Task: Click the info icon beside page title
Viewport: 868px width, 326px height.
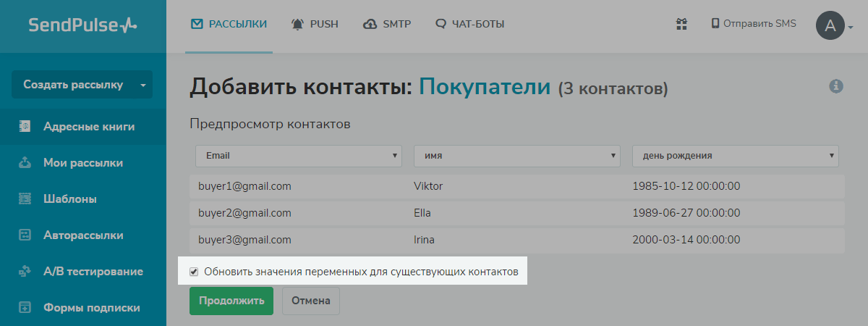Action: pos(836,86)
